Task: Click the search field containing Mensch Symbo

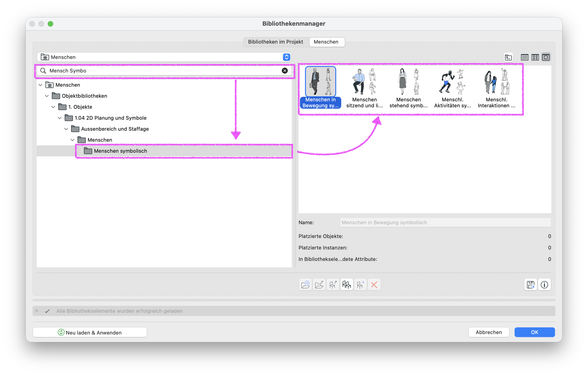Action: (x=164, y=71)
